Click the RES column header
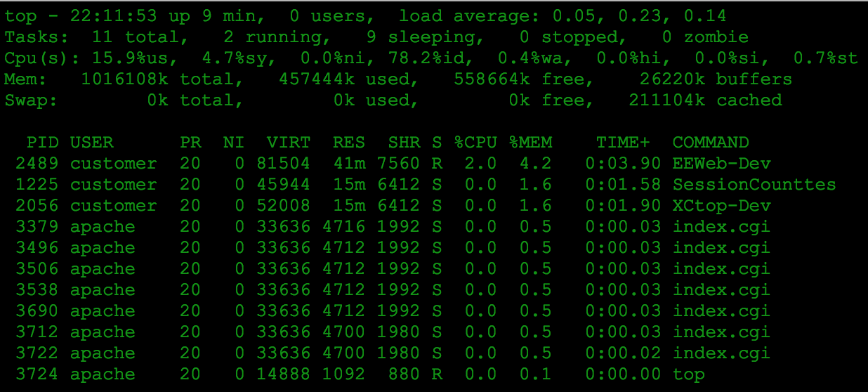Viewport: 868px width, 392px height. click(348, 142)
